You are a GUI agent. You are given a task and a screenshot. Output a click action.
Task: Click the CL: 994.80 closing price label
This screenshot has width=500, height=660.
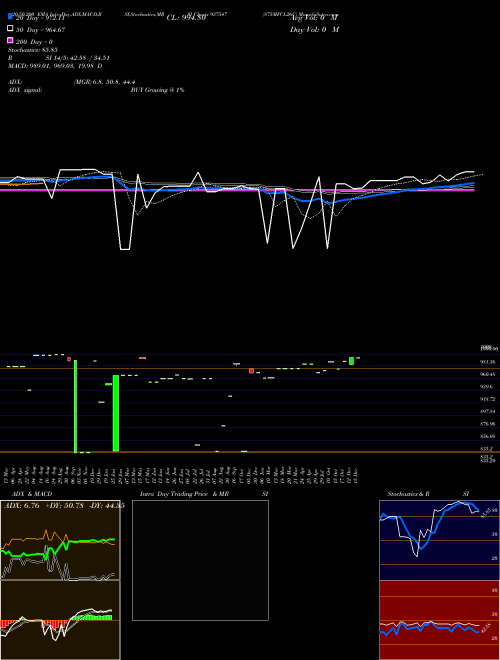[x=186, y=18]
